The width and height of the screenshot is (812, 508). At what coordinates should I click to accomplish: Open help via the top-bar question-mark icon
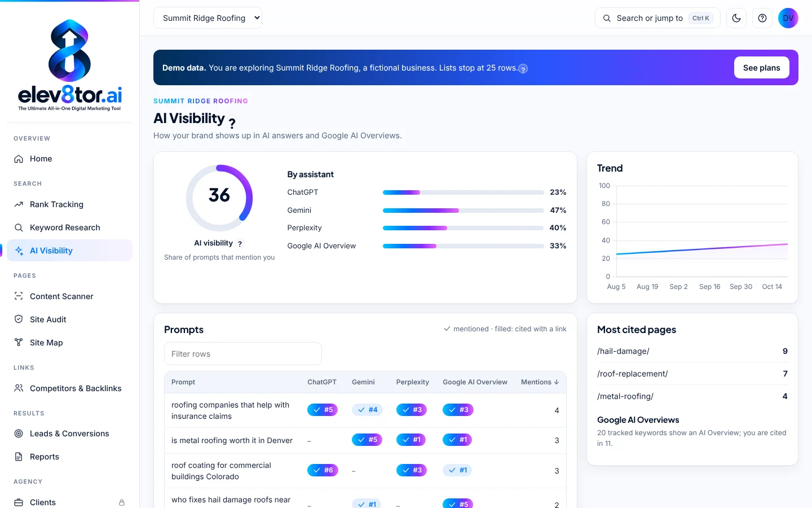[x=762, y=18]
